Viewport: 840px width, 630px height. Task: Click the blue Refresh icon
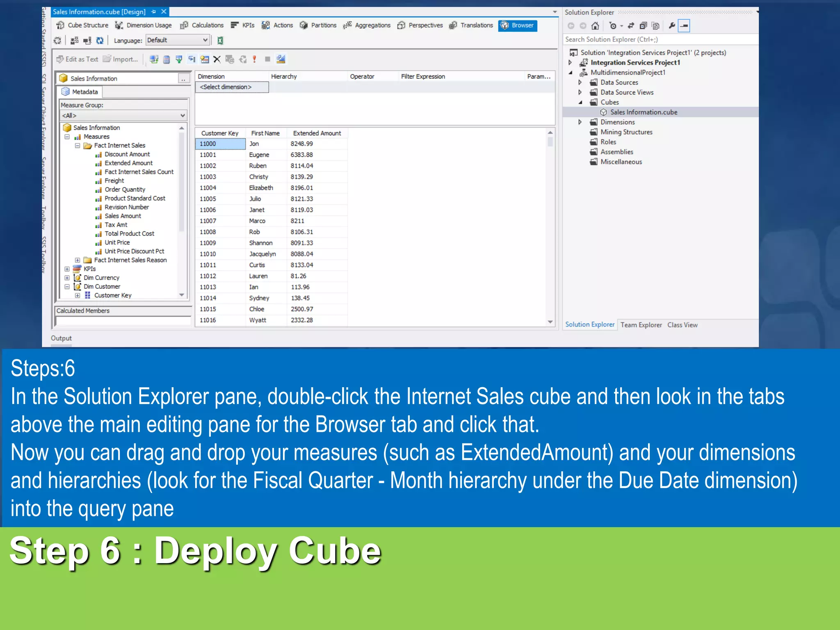click(x=100, y=41)
